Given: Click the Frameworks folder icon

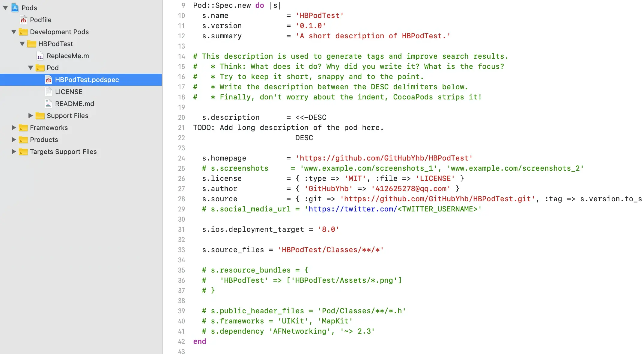Looking at the screenshot, I should point(23,128).
